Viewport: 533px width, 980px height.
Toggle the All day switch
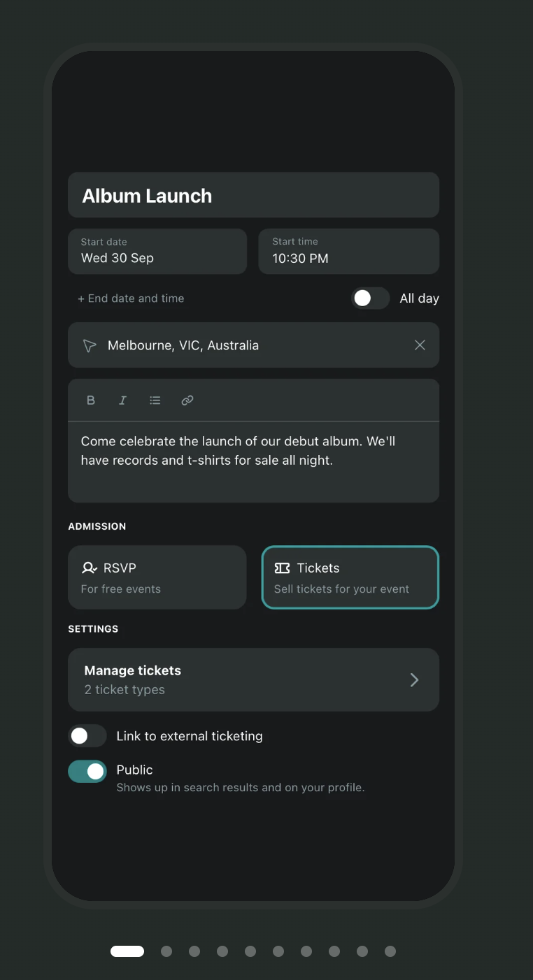click(370, 298)
